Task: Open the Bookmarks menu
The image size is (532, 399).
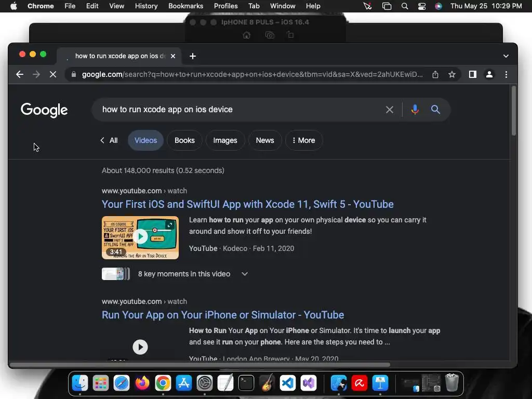Action: pyautogui.click(x=185, y=6)
